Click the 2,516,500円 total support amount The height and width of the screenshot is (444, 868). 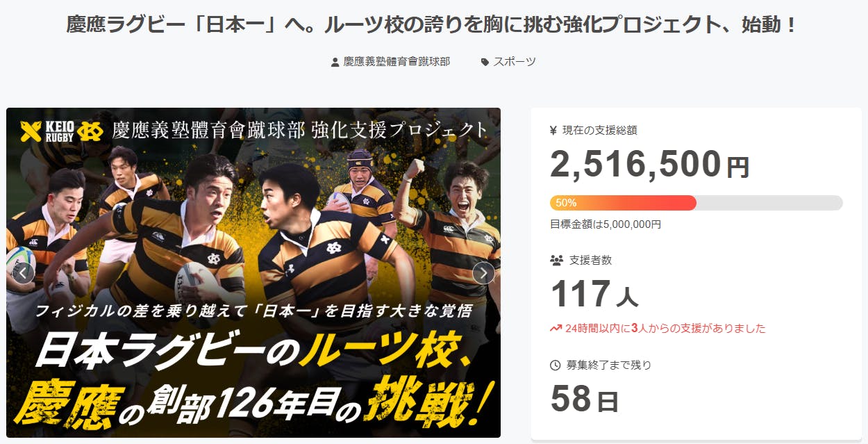(x=650, y=165)
